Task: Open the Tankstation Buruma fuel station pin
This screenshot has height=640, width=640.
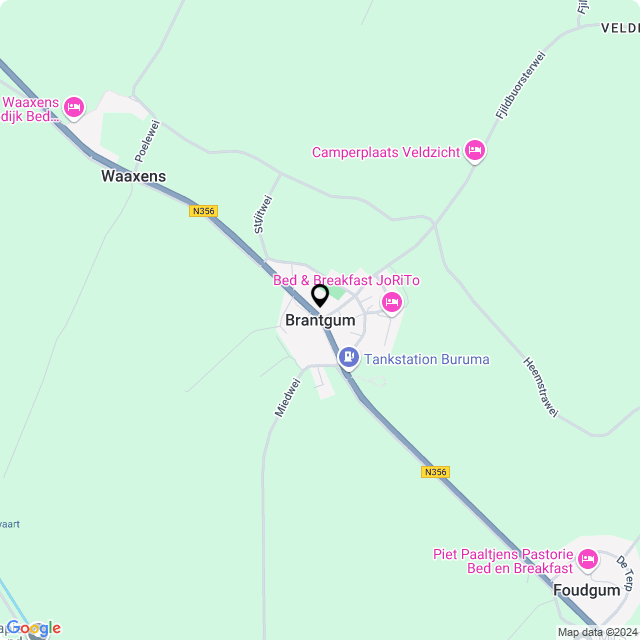Action: click(x=349, y=358)
